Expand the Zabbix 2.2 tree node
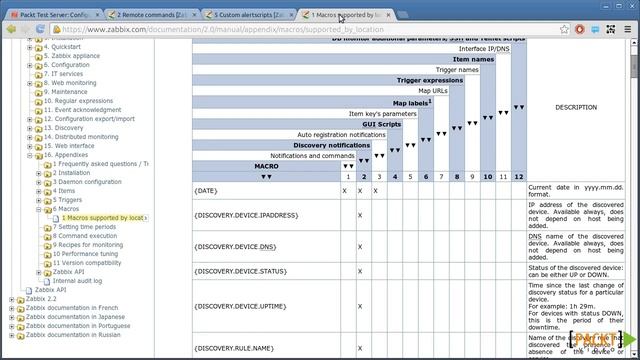This screenshot has width=640, height=360. pos(12,299)
